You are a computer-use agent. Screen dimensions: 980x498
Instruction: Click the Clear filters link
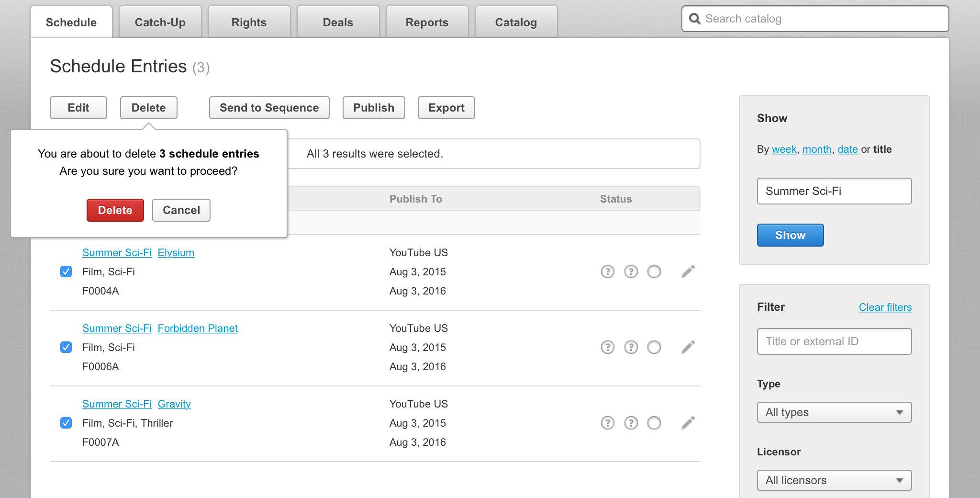click(885, 307)
